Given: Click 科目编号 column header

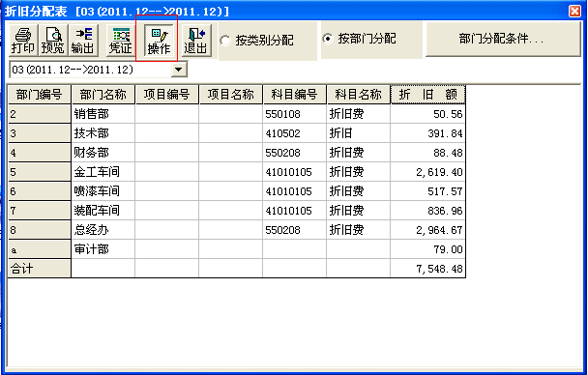Looking at the screenshot, I should (x=294, y=95).
